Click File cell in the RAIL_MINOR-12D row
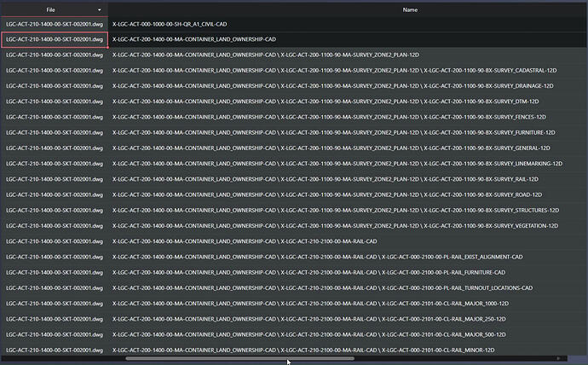Viewport: 588px width, 365px height. coord(55,350)
